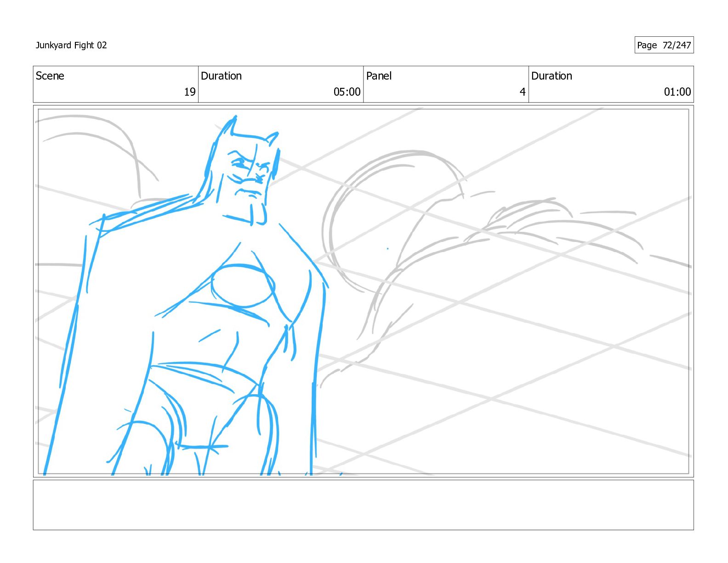Click the scene duration value '05:00'
Viewport: 728px width, 563px height.
click(347, 92)
